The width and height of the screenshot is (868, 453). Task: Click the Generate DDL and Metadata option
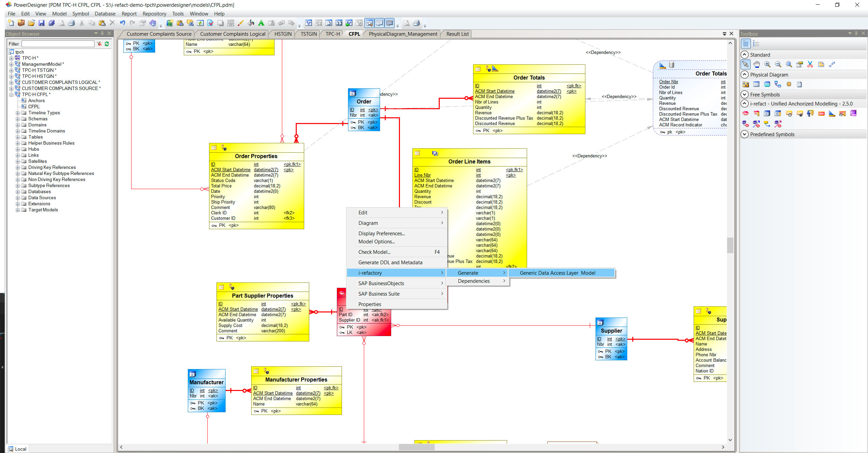point(390,262)
